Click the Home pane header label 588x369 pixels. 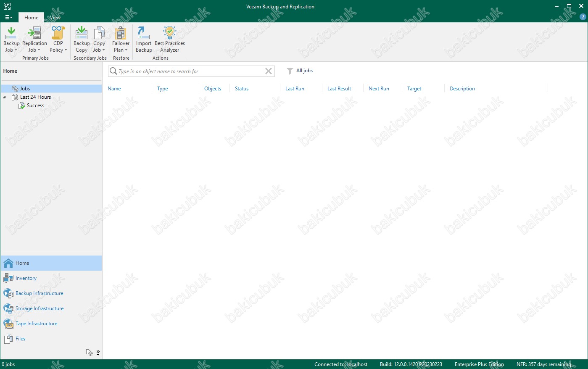10,71
